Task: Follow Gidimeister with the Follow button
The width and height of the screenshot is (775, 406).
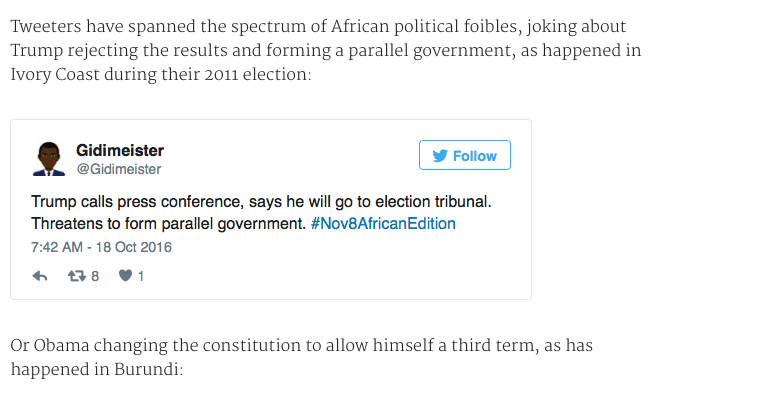Action: (x=465, y=155)
